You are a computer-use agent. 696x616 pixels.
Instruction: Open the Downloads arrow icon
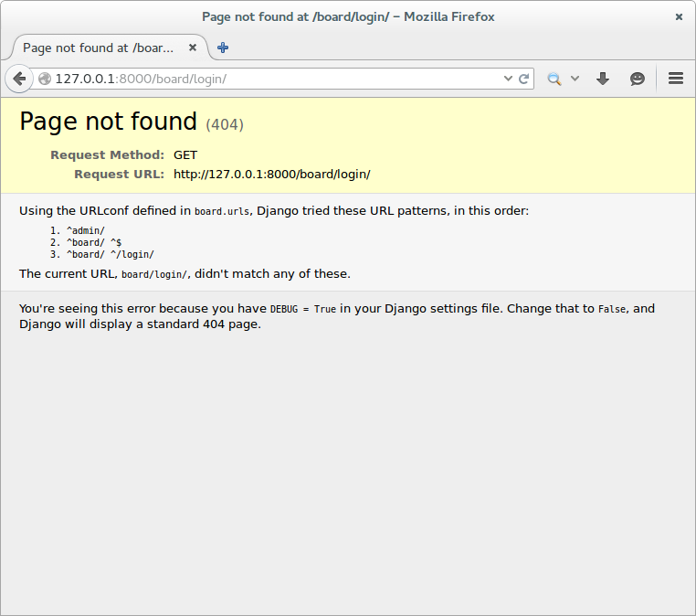pos(603,79)
